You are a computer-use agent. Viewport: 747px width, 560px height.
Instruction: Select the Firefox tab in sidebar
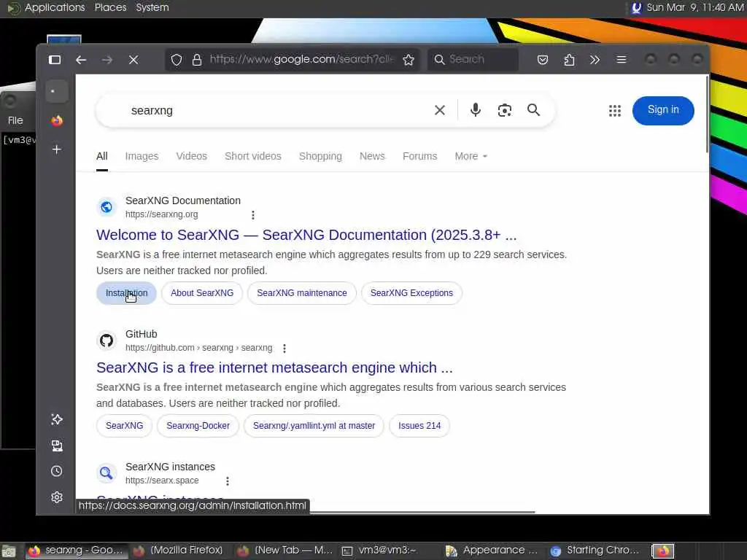click(x=57, y=120)
